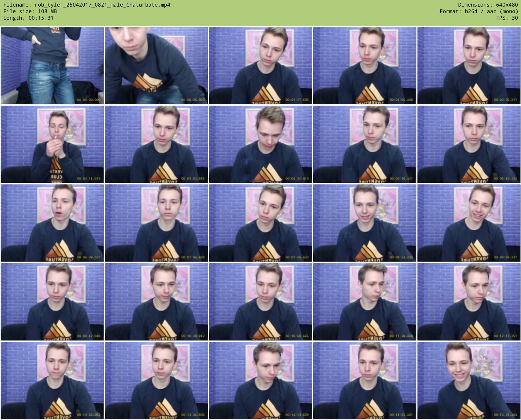Click the thumbnail timestamped 00:01:17.605
The width and height of the screenshot is (521, 420).
[x=260, y=66]
